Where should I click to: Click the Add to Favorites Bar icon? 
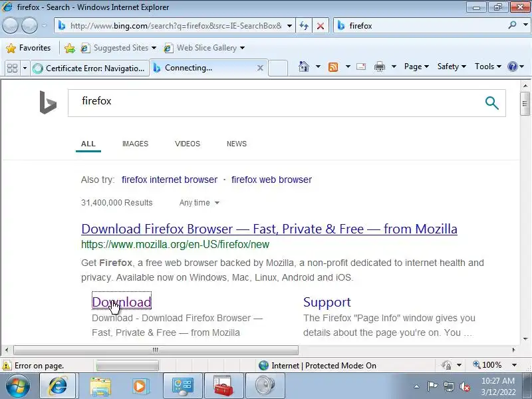[x=70, y=48]
